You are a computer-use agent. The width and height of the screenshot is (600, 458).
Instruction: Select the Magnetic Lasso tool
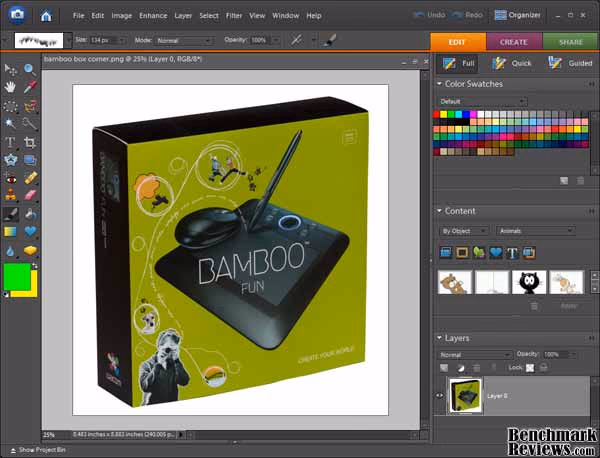pyautogui.click(x=30, y=106)
